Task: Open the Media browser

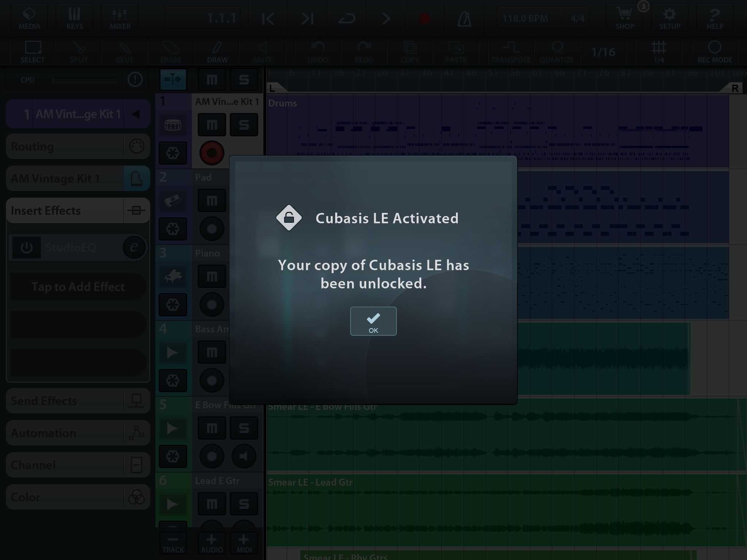Action: (29, 17)
